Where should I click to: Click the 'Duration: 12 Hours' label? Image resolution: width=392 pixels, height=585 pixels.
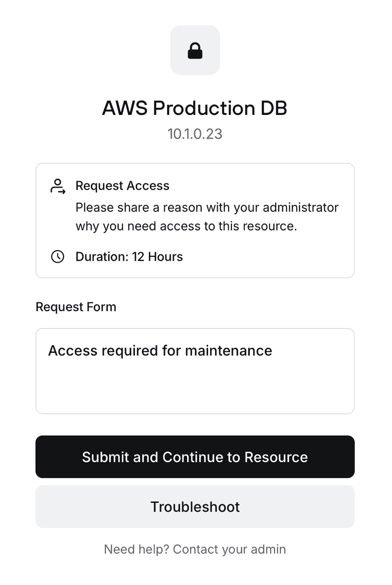[129, 257]
